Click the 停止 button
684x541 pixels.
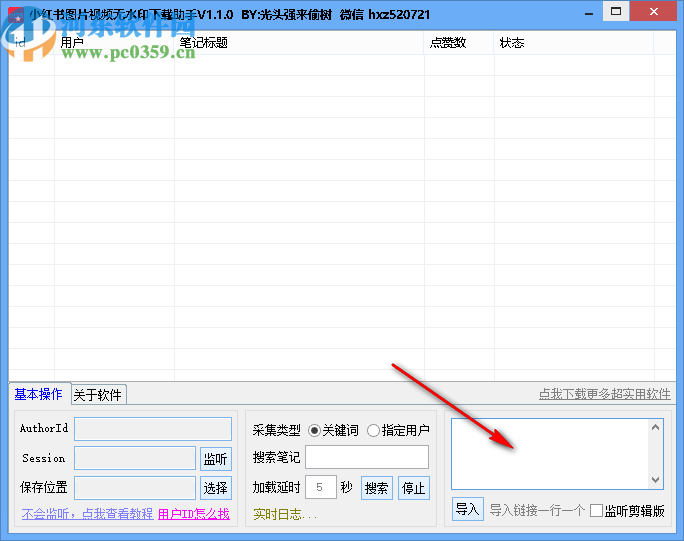414,488
